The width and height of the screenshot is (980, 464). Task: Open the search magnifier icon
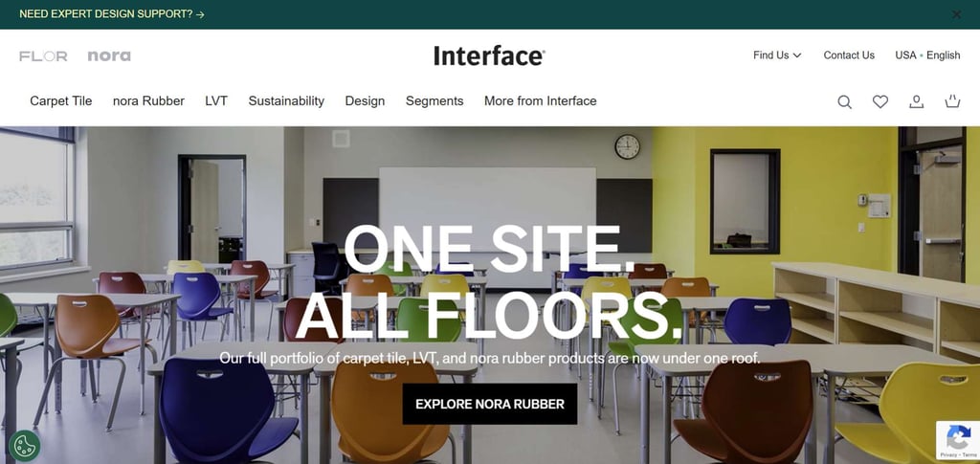pos(844,101)
